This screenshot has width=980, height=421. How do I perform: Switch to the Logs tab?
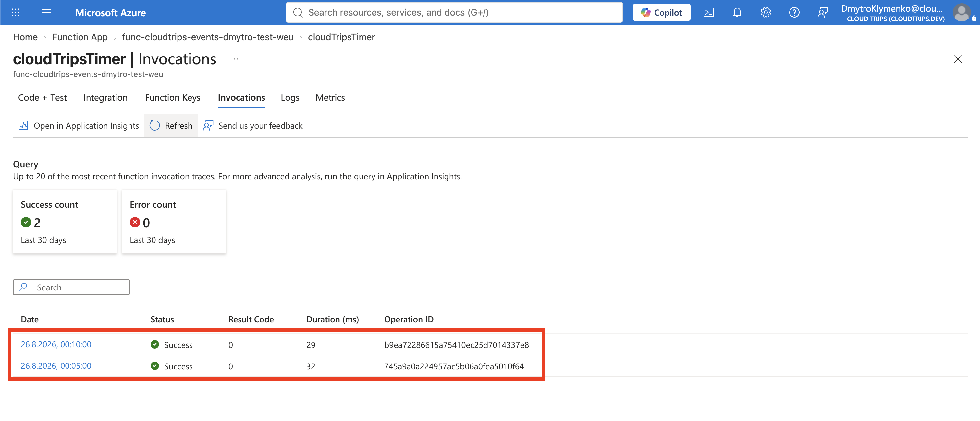coord(290,97)
